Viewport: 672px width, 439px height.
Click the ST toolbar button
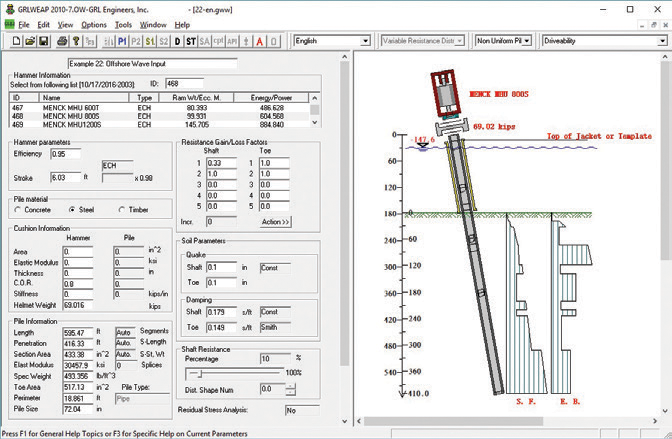[190, 41]
